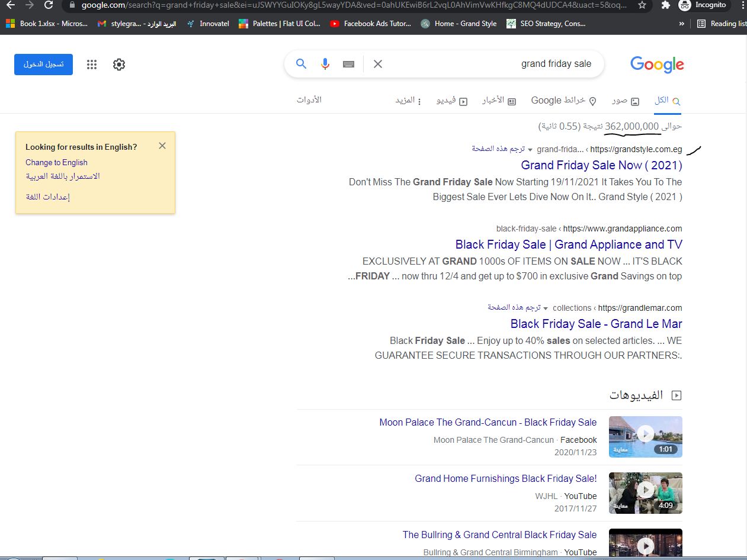Expand the grandstyle.com.eg result dropdown arrow
The width and height of the screenshot is (747, 560).
point(530,149)
